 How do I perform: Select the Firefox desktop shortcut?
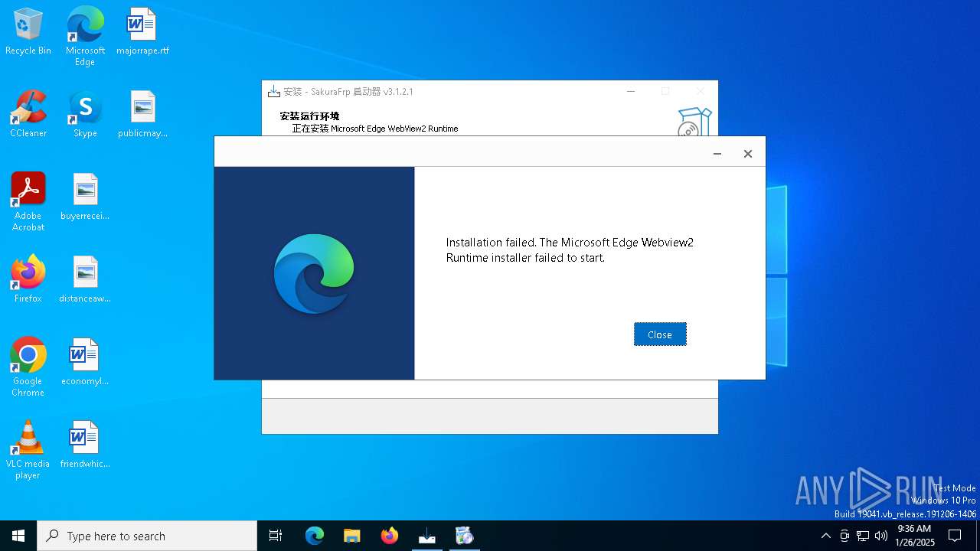pyautogui.click(x=28, y=280)
